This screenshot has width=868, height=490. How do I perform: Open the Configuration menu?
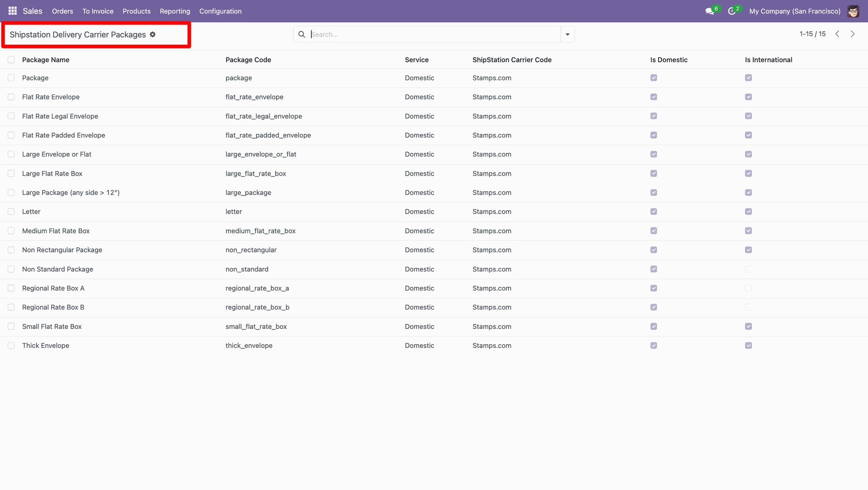click(x=220, y=11)
